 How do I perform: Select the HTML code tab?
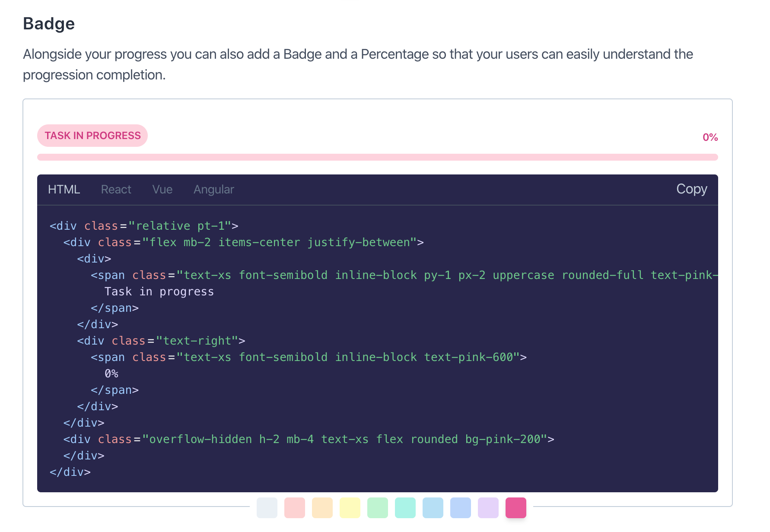point(64,190)
